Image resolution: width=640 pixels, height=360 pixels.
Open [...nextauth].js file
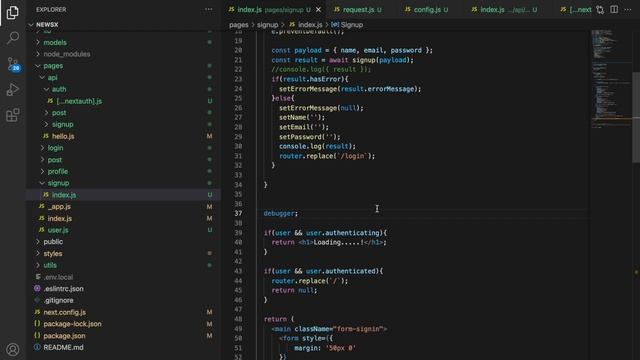(x=79, y=101)
